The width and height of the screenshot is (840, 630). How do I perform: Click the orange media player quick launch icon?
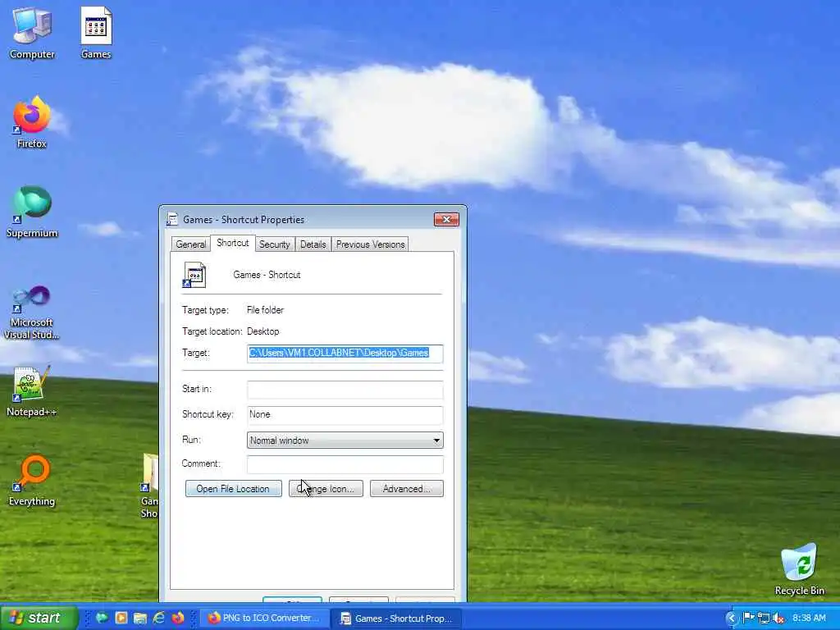(121, 618)
